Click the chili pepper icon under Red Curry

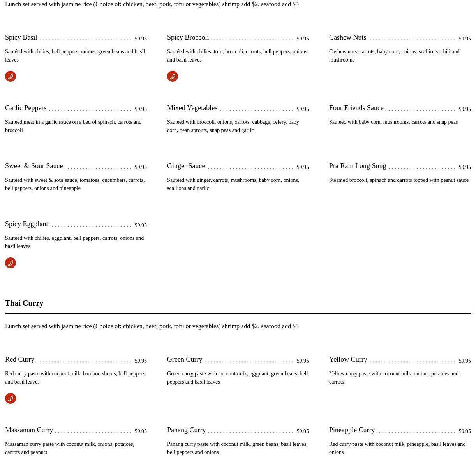coord(11,398)
